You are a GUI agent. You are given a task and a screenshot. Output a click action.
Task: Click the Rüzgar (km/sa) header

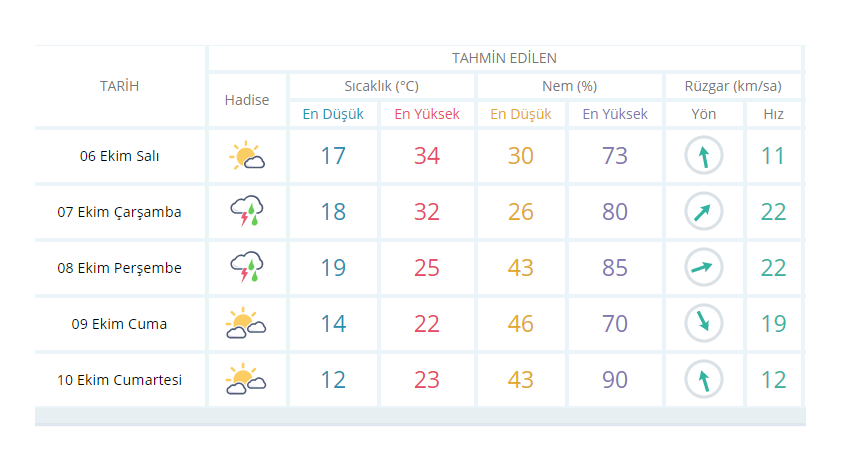coord(733,86)
